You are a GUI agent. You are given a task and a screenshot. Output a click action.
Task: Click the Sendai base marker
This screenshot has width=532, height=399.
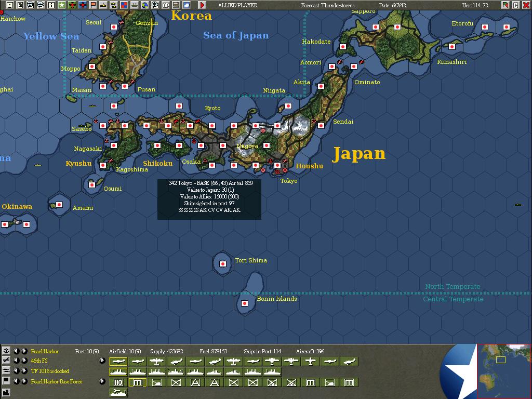[x=321, y=126]
